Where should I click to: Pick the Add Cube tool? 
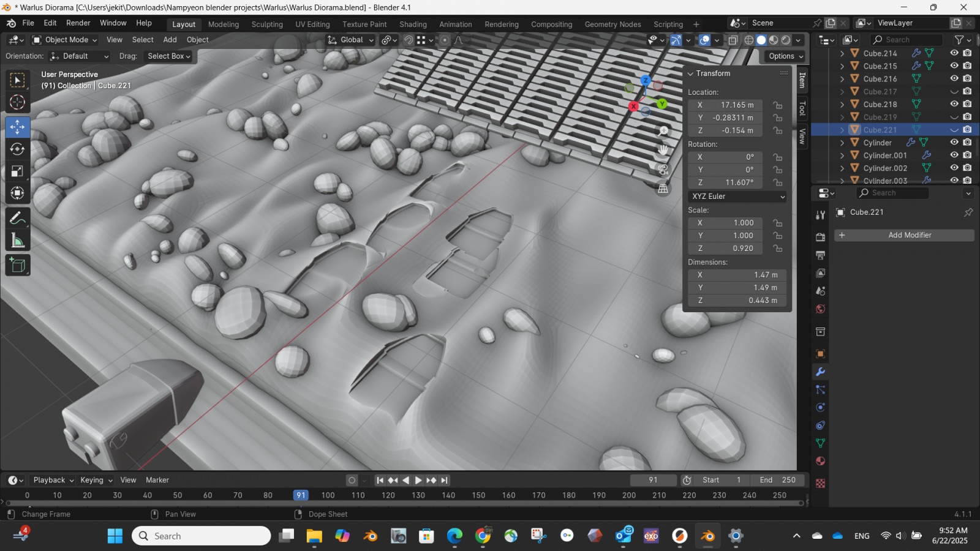(17, 265)
